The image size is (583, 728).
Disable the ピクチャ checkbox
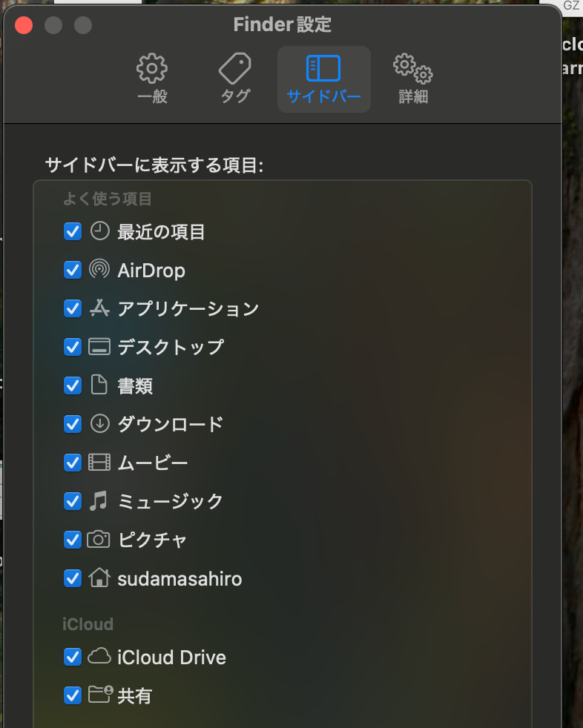tap(73, 540)
